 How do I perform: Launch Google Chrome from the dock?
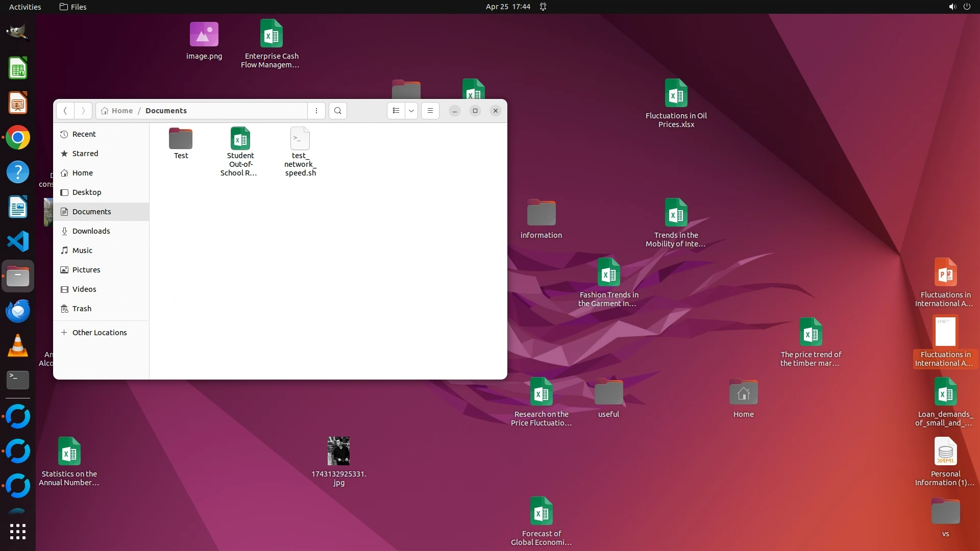18,138
